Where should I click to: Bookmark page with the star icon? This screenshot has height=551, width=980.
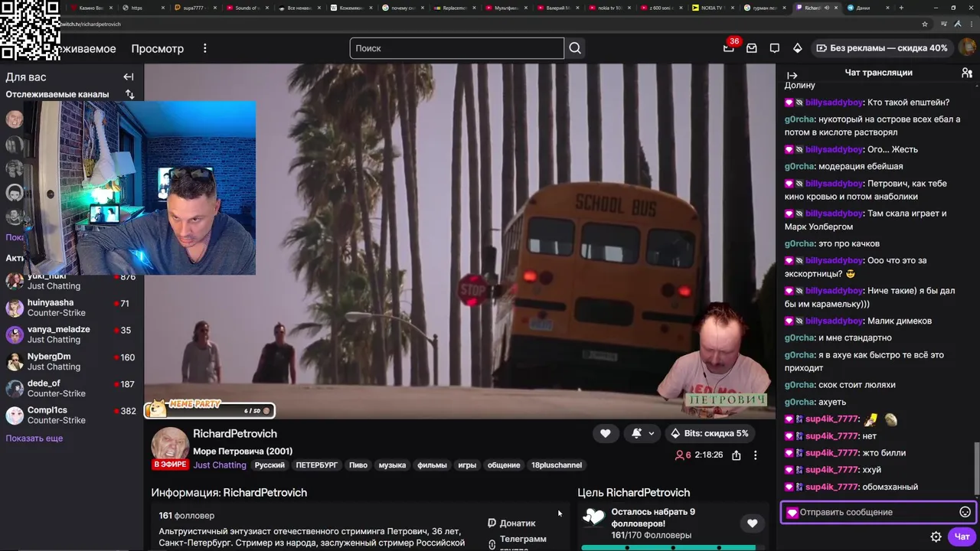(x=925, y=24)
